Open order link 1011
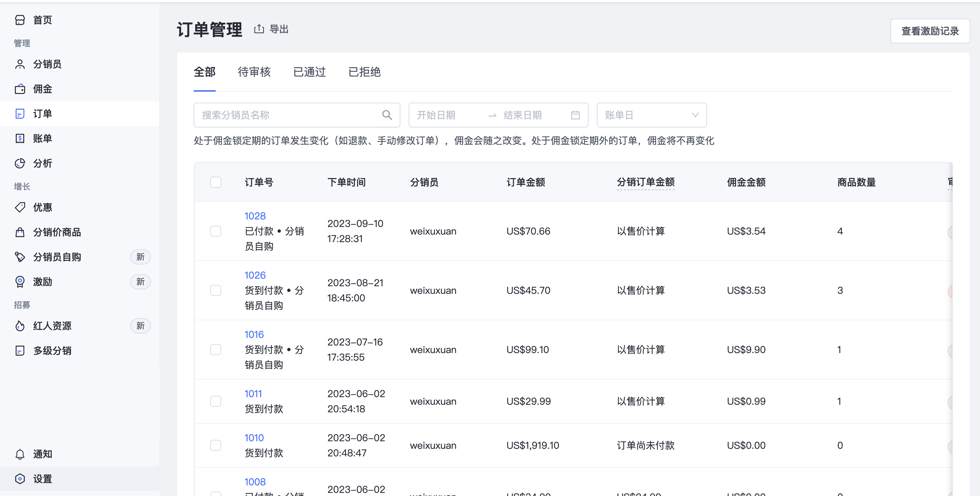Screen dimensions: 980x496 coord(253,394)
